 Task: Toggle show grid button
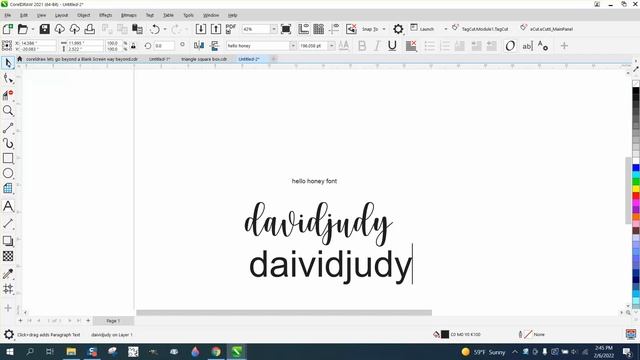click(x=319, y=29)
